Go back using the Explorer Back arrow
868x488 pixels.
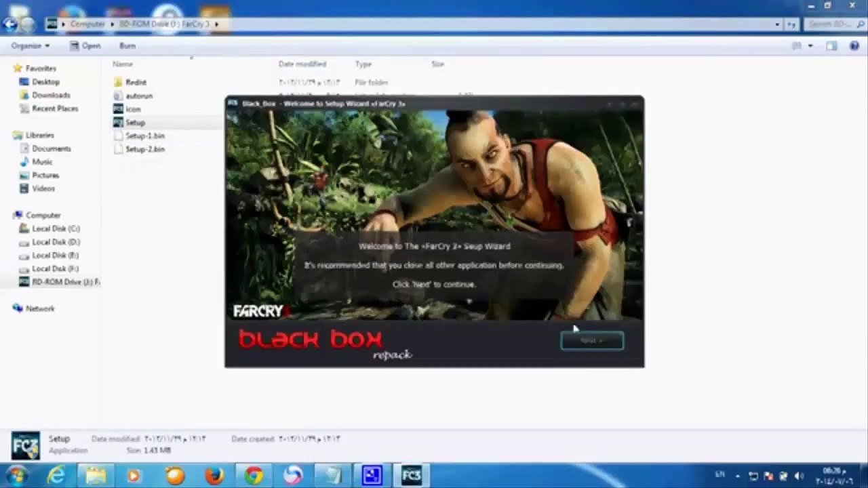click(x=9, y=24)
